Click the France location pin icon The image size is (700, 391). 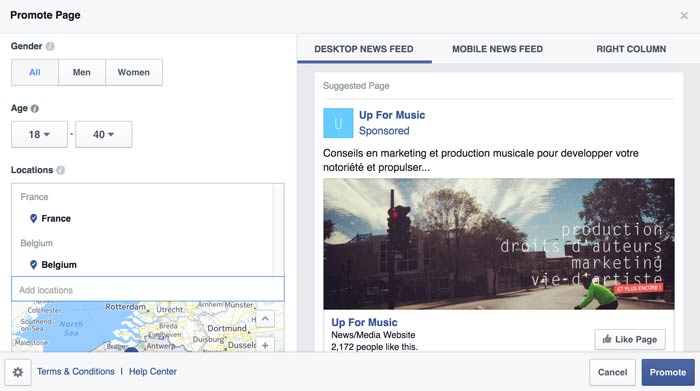point(33,218)
